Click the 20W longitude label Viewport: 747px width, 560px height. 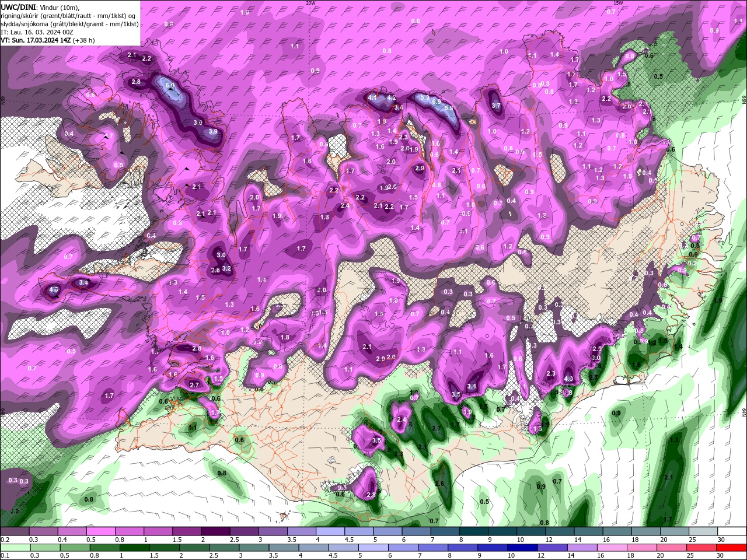[311, 3]
